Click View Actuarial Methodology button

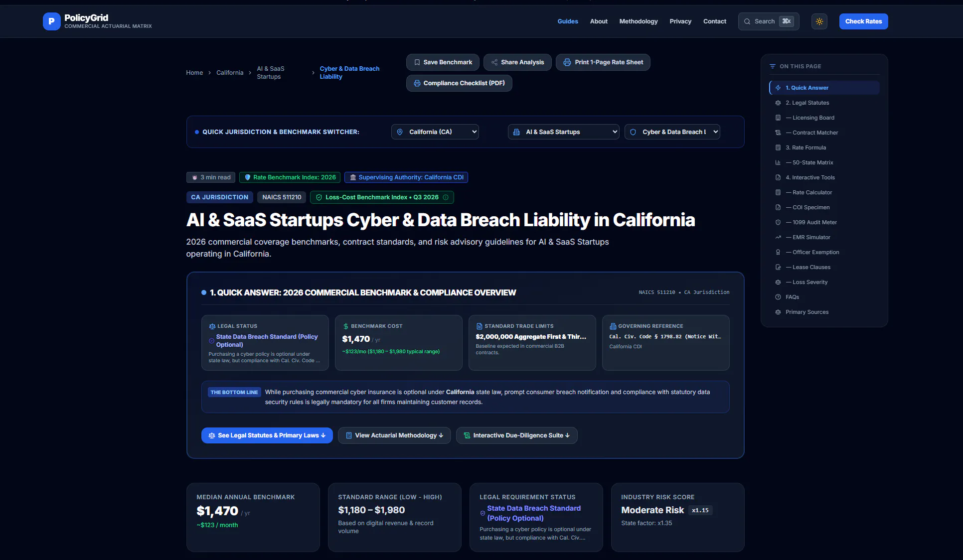point(394,435)
